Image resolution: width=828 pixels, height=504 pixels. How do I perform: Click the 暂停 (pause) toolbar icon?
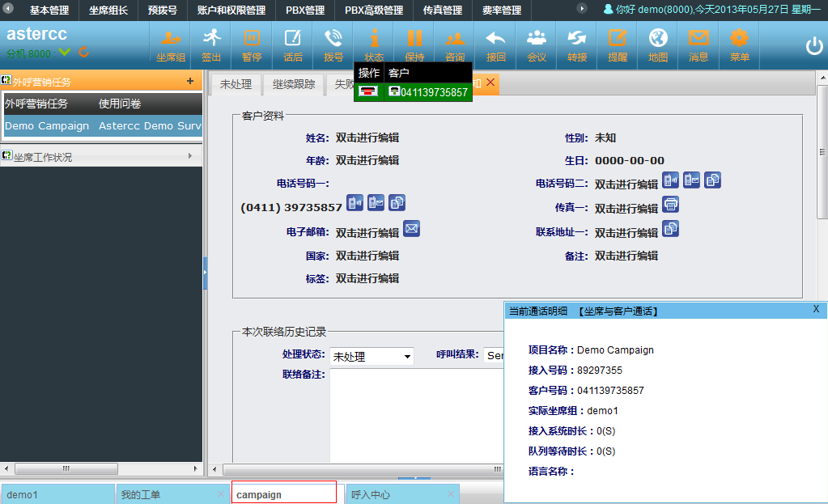[x=252, y=44]
